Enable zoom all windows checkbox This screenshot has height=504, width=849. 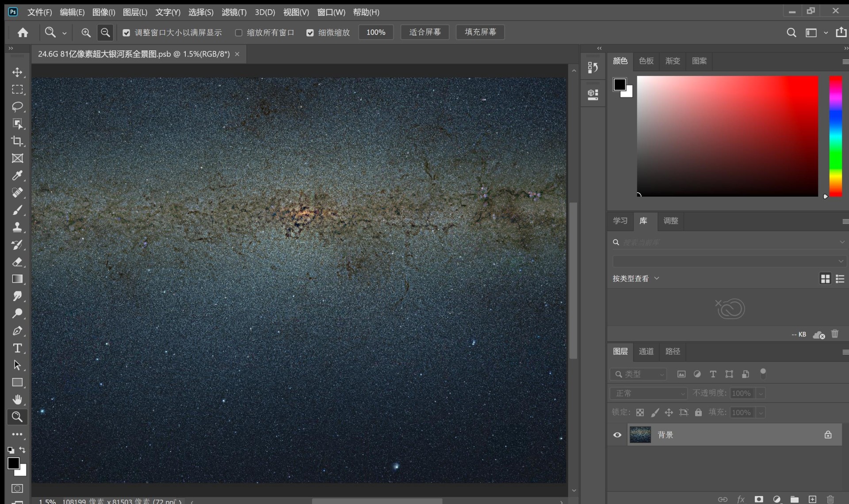(239, 33)
